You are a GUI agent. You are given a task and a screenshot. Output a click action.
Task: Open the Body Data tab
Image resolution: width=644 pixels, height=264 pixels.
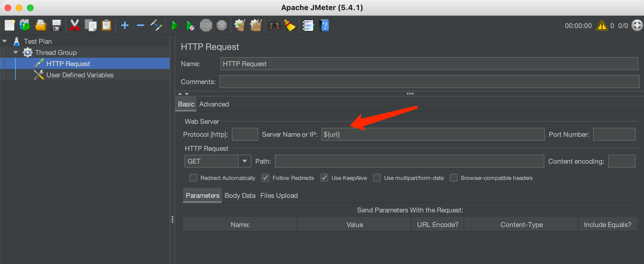[x=240, y=196]
